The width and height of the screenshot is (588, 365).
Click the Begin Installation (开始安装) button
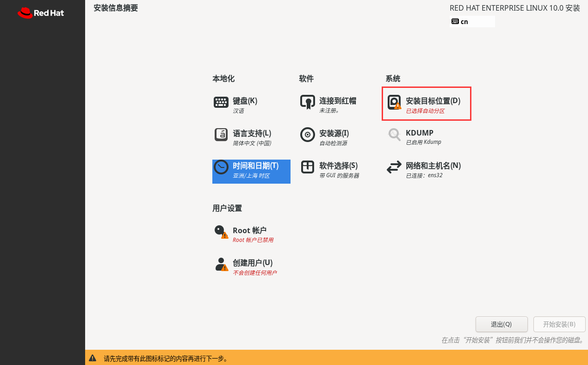pyautogui.click(x=559, y=324)
